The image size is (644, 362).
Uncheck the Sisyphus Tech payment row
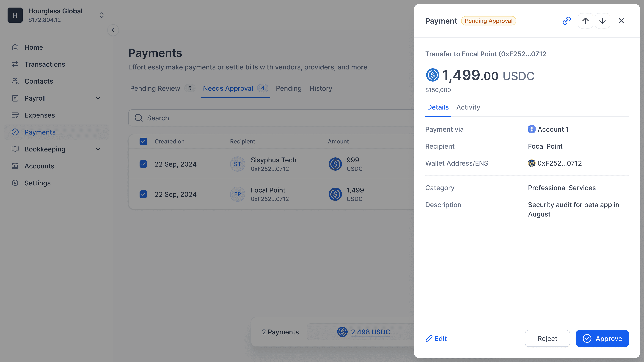[143, 164]
